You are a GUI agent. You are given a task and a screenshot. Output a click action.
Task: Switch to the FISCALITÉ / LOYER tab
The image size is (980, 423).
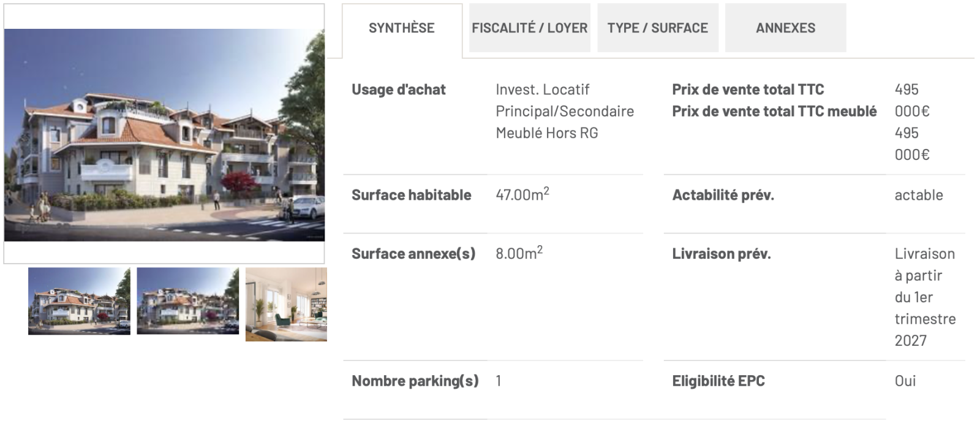[x=529, y=28]
